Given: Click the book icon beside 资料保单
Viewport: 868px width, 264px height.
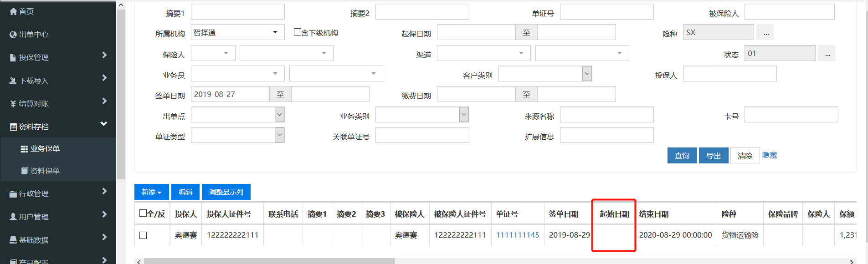Looking at the screenshot, I should click(25, 171).
